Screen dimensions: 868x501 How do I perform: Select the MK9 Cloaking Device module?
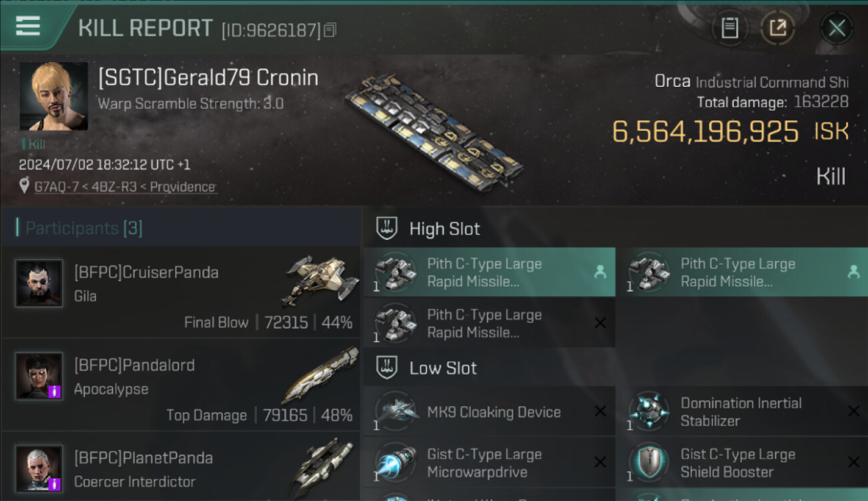tap(489, 412)
